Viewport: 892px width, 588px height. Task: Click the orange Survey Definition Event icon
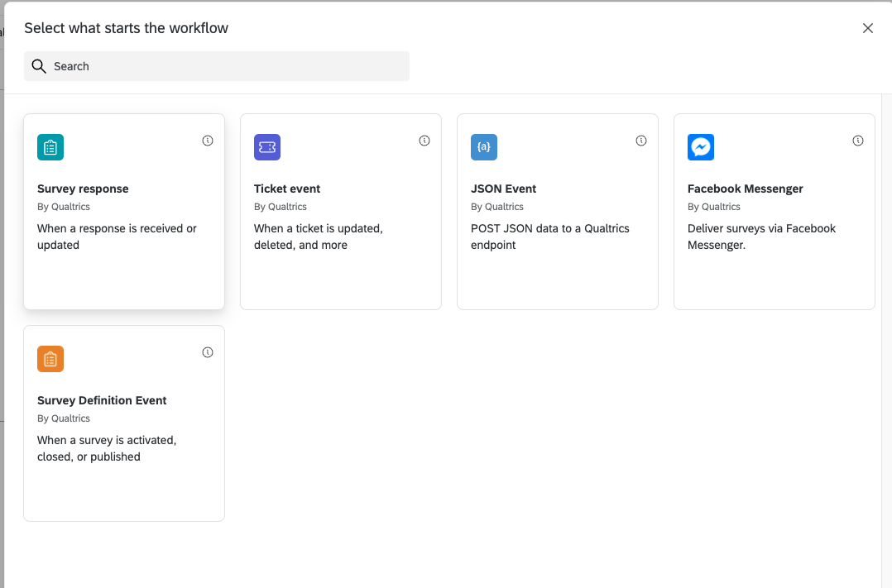click(x=50, y=359)
